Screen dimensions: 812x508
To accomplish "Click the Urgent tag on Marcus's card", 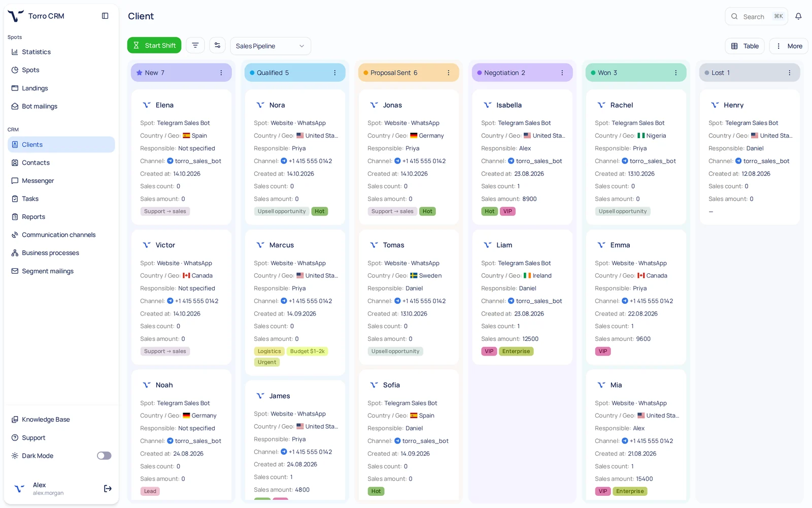I will [267, 362].
